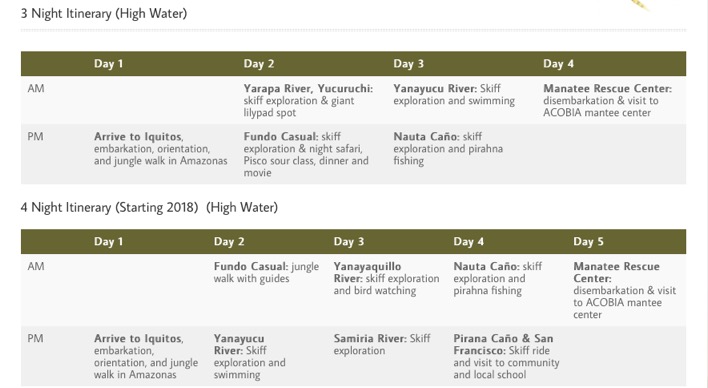The image size is (708, 388).
Task: Select Day 2 header in 3 Night table
Action: click(259, 64)
